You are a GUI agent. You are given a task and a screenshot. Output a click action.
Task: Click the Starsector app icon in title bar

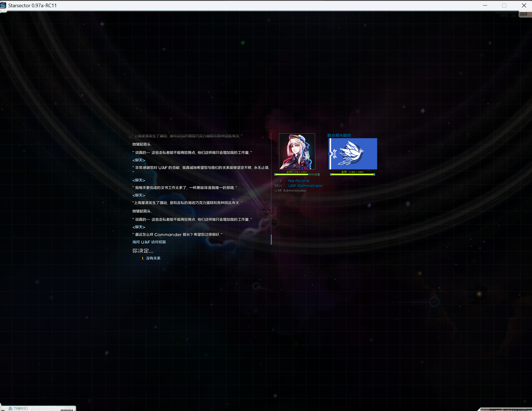3,5
